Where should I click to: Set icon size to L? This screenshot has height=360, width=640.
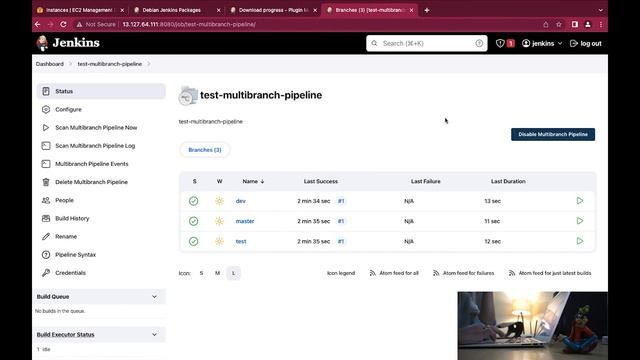233,273
